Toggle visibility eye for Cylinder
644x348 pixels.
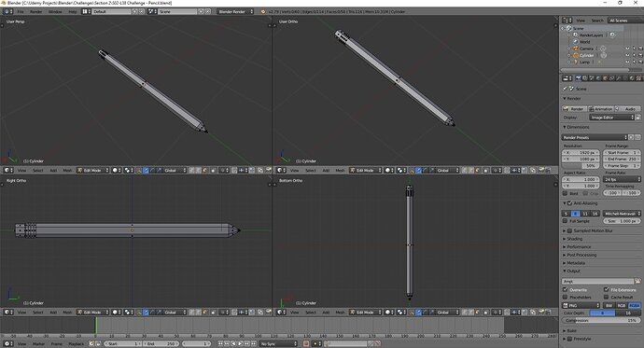pos(627,55)
